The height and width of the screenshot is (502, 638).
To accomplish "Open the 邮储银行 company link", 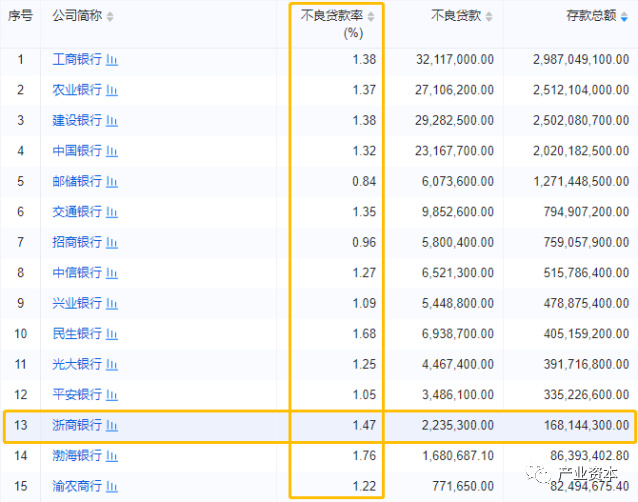I will (x=77, y=181).
